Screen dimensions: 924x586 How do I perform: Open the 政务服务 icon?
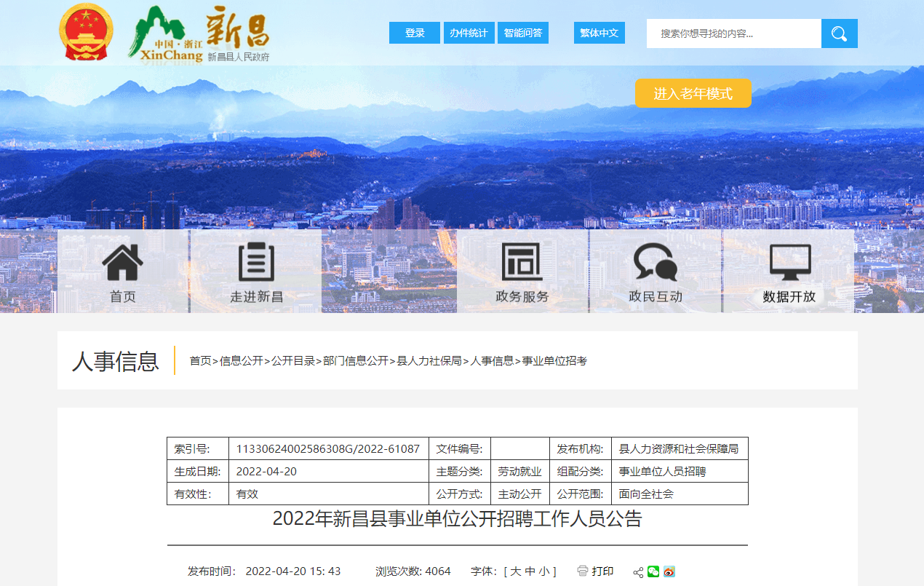pos(522,263)
